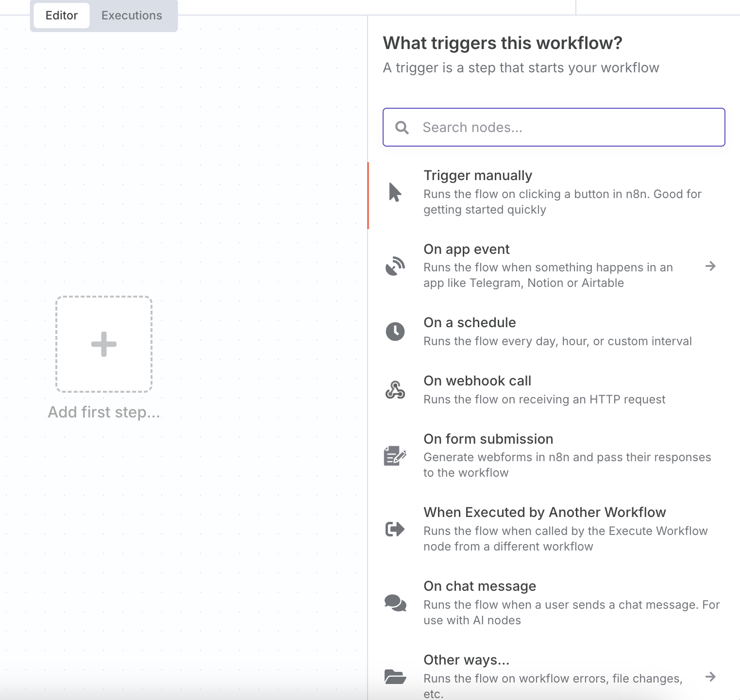Viewport: 740px width, 700px height.
Task: Click the webhook icon
Action: pyautogui.click(x=395, y=390)
